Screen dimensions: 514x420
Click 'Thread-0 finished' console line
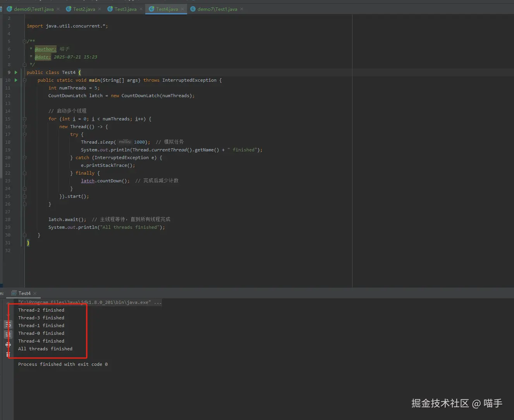41,333
